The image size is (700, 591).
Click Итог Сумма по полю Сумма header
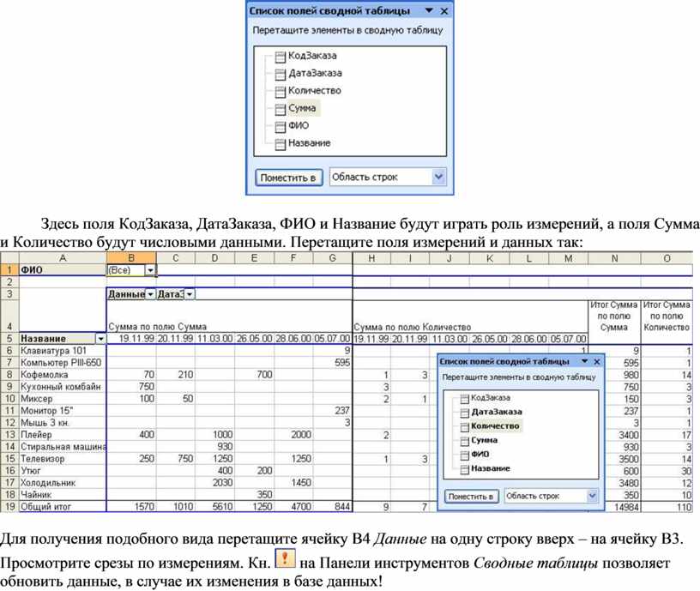[x=614, y=316]
